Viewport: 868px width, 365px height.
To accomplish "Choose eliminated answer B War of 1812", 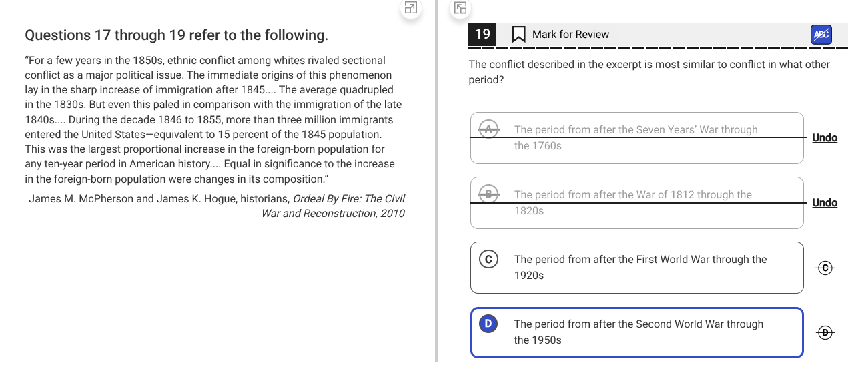I will 637,203.
